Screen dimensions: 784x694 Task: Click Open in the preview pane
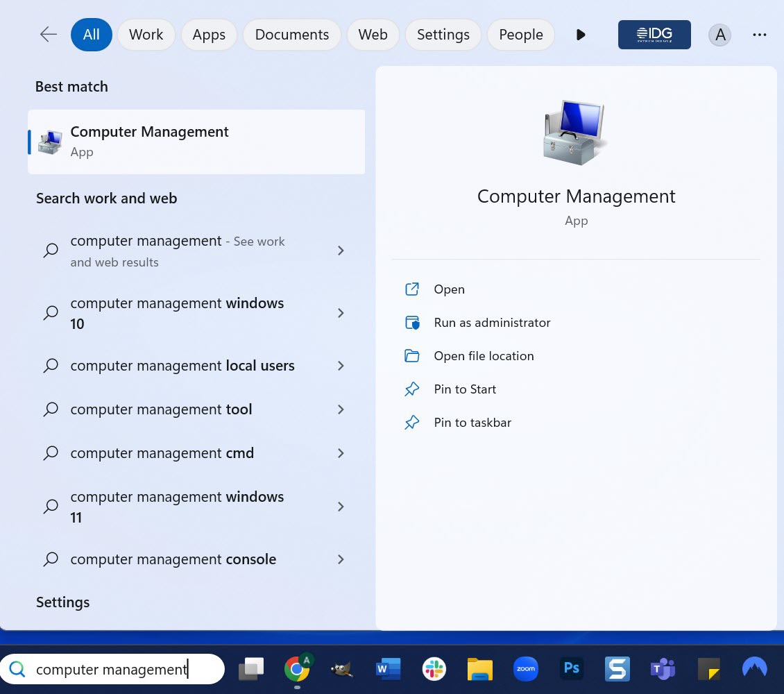[449, 289]
